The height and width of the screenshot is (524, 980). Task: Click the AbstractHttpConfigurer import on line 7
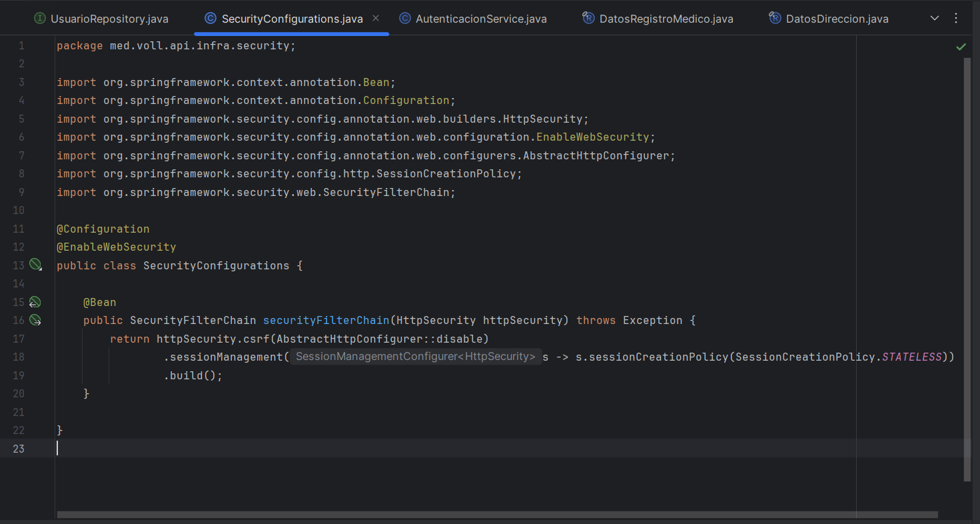366,155
